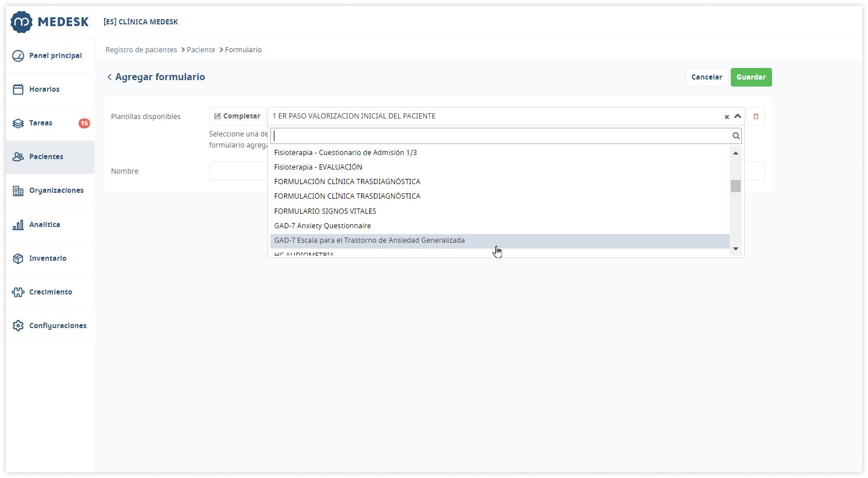Click the tasks badge showing 16

pos(84,123)
